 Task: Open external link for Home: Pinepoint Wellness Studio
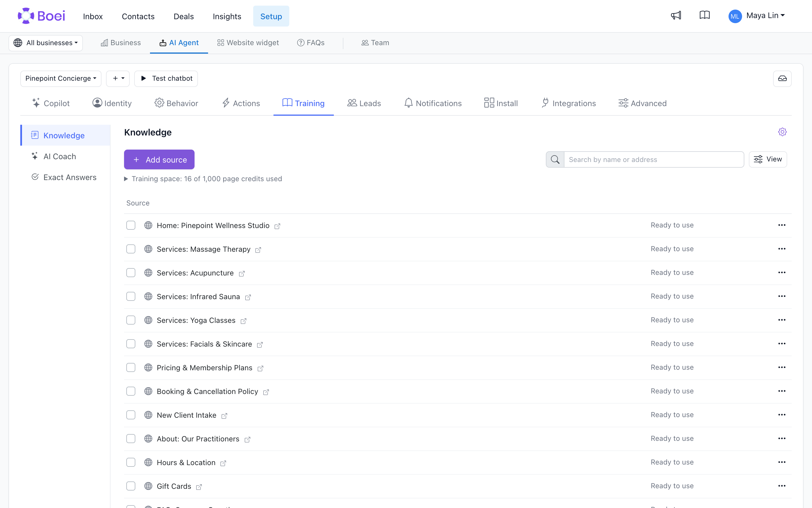pos(277,226)
